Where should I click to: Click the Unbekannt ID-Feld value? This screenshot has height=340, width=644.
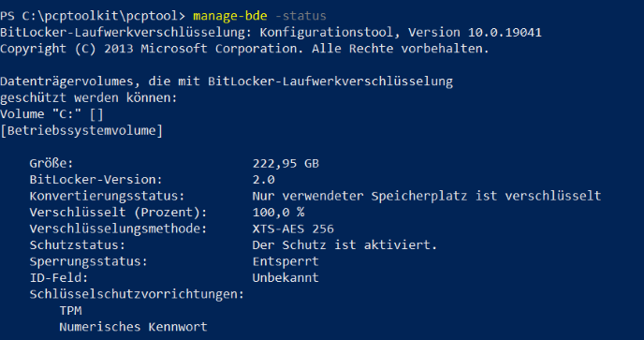(285, 278)
